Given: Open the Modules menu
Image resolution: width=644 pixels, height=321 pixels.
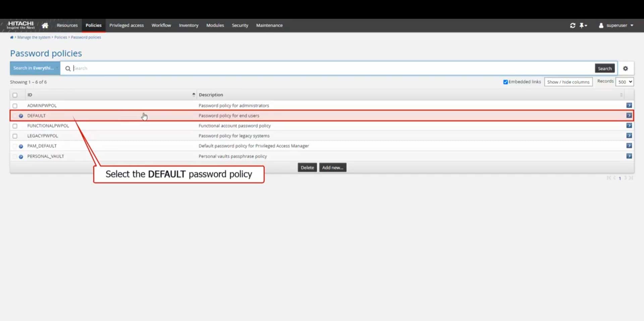Looking at the screenshot, I should [215, 25].
